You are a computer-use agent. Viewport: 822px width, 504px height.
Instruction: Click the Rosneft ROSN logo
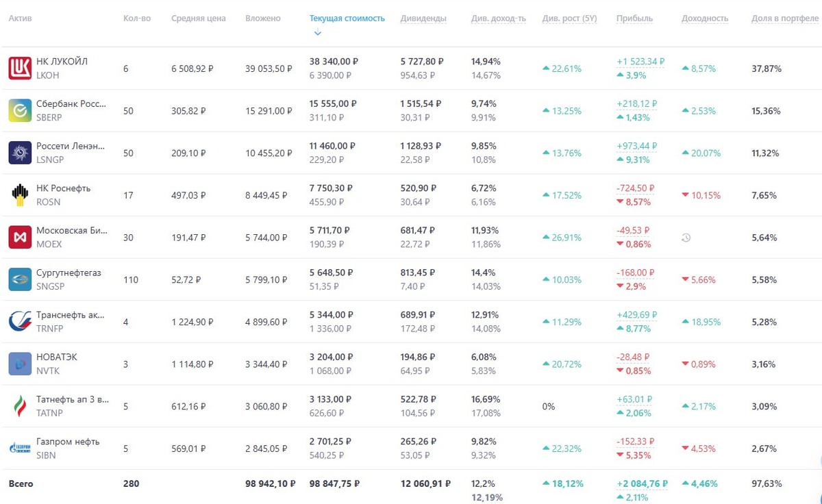[x=20, y=195]
